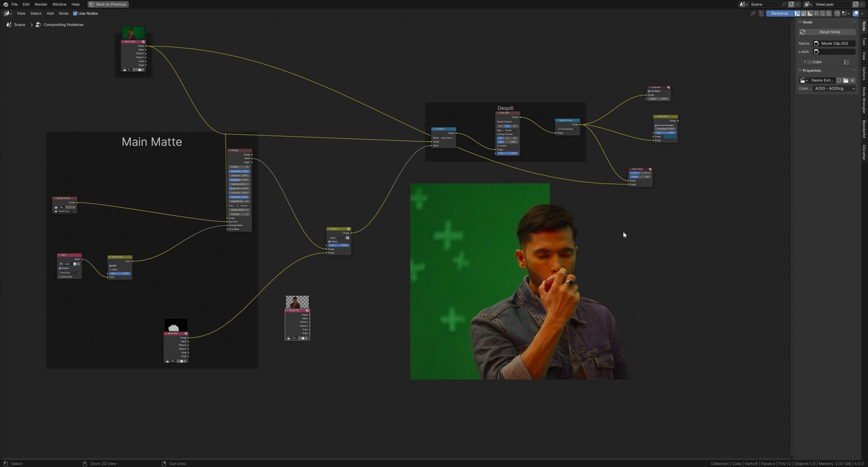This screenshot has width=868, height=467.
Task: Toggle the Backdrop button
Action: (x=779, y=14)
